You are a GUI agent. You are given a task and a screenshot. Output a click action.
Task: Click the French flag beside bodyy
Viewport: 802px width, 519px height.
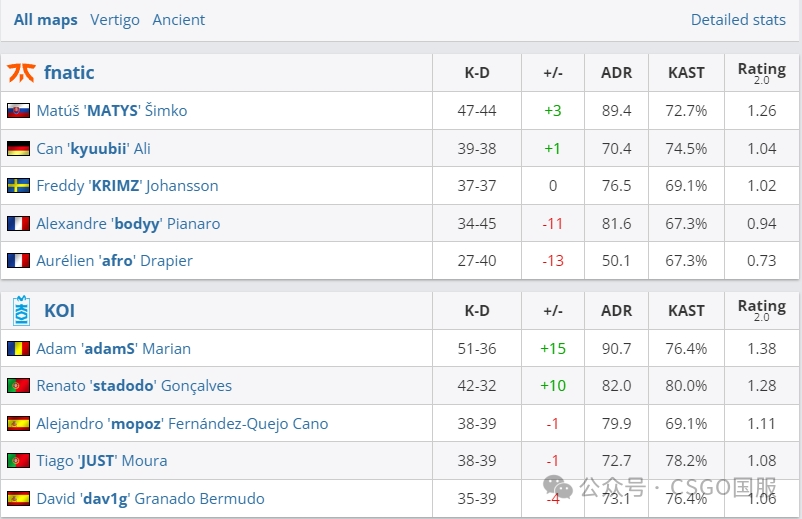(x=18, y=224)
